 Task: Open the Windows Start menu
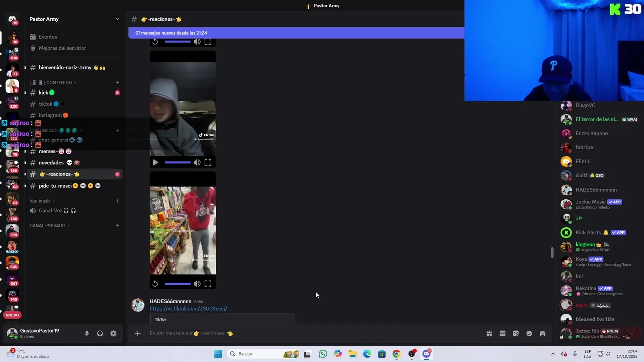pos(218,354)
